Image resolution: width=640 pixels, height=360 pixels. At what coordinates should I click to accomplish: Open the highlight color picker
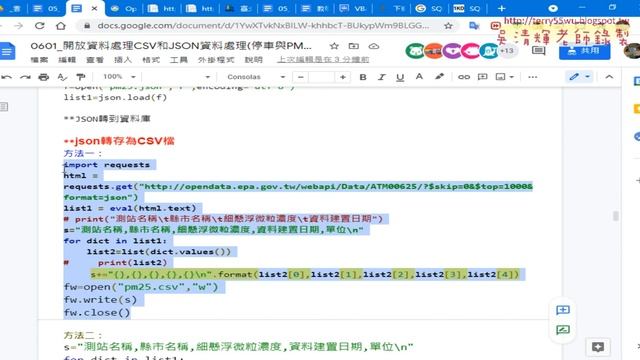[439, 77]
